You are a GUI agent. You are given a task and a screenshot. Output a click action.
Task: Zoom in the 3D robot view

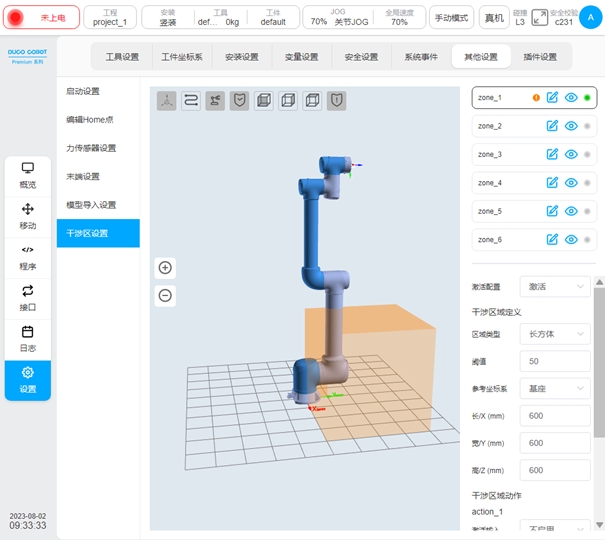[x=166, y=267]
